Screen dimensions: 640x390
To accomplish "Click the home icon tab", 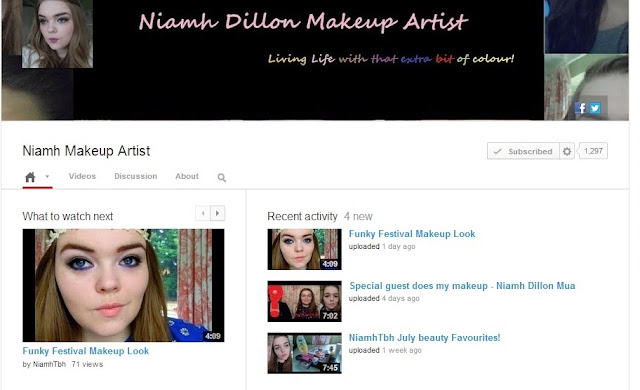I will coord(30,177).
